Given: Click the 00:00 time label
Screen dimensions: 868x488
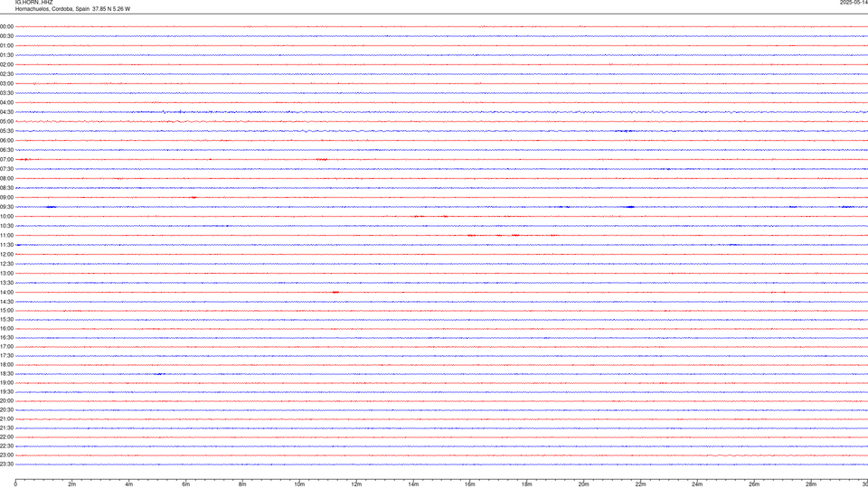Looking at the screenshot, I should tap(6, 26).
